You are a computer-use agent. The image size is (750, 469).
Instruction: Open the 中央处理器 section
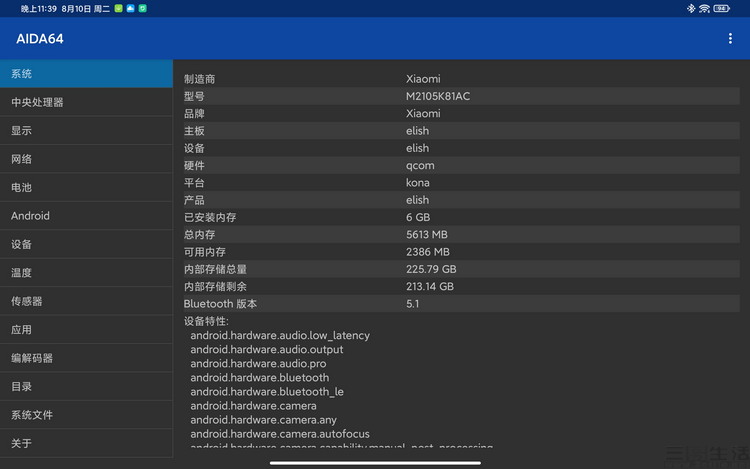pos(86,102)
